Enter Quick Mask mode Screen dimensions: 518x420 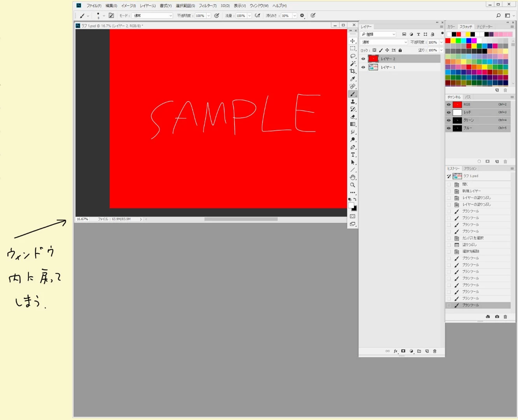[353, 216]
